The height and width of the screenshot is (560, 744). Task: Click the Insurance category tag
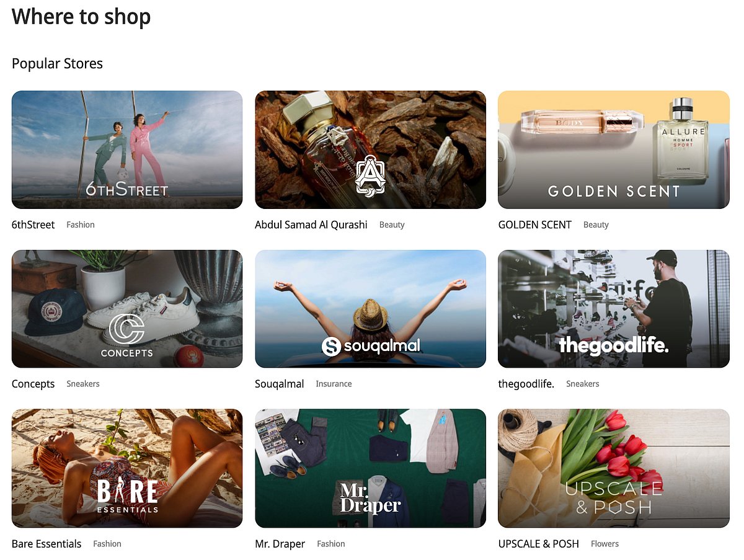(334, 384)
